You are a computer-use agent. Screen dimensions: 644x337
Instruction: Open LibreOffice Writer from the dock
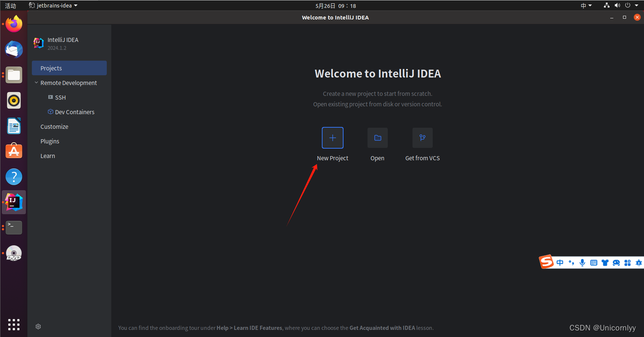tap(14, 126)
